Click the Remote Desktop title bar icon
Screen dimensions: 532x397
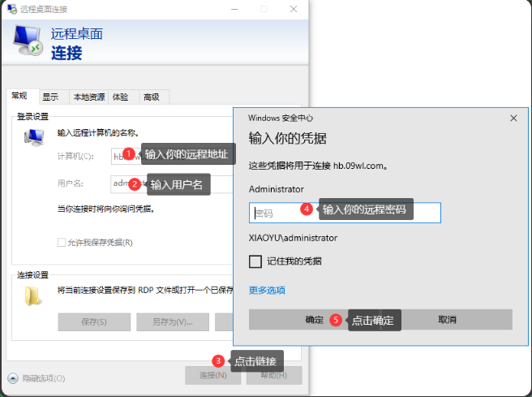12,9
